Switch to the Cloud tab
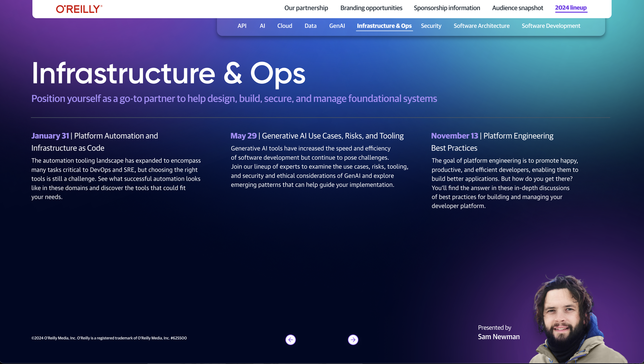 [x=285, y=26]
